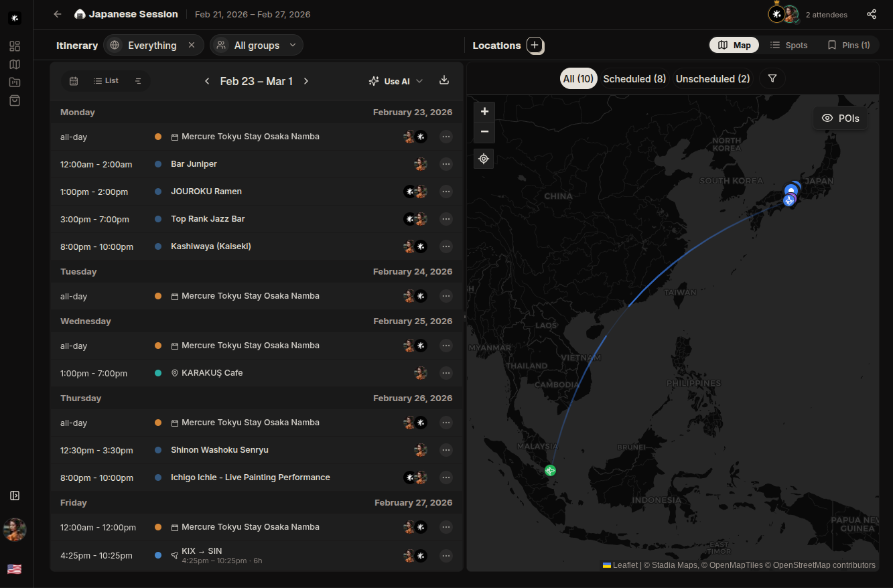Zoom in using the map plus control
This screenshot has width=893, height=588.
click(x=484, y=111)
